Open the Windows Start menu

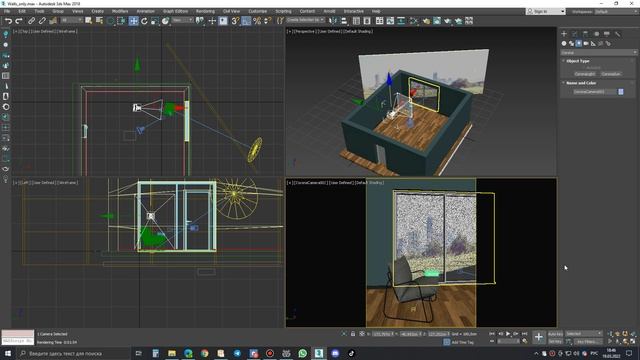8,353
